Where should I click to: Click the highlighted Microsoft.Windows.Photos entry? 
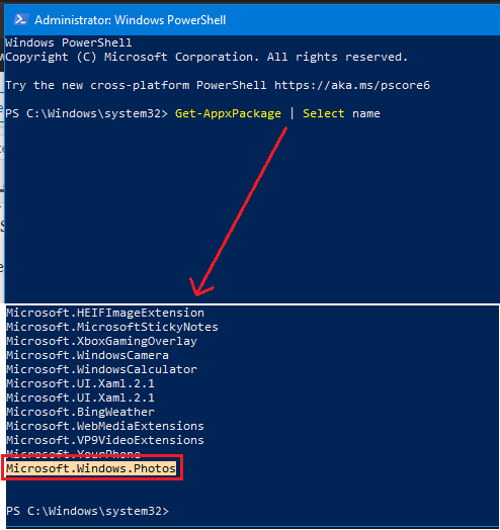pyautogui.click(x=91, y=468)
